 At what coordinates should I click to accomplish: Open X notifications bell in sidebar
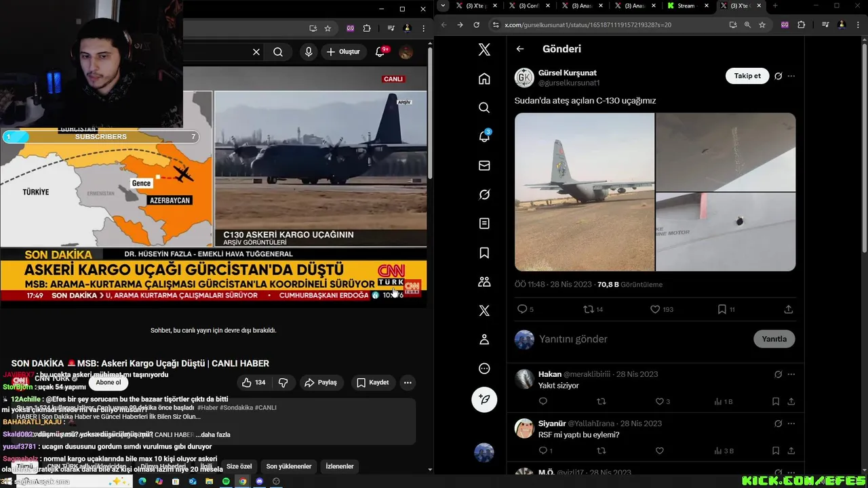pos(484,136)
